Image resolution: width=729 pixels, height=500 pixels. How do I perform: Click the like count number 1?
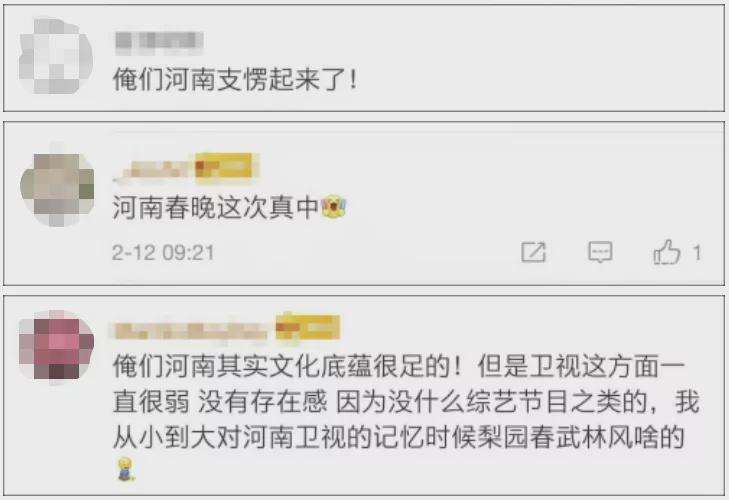pyautogui.click(x=696, y=253)
